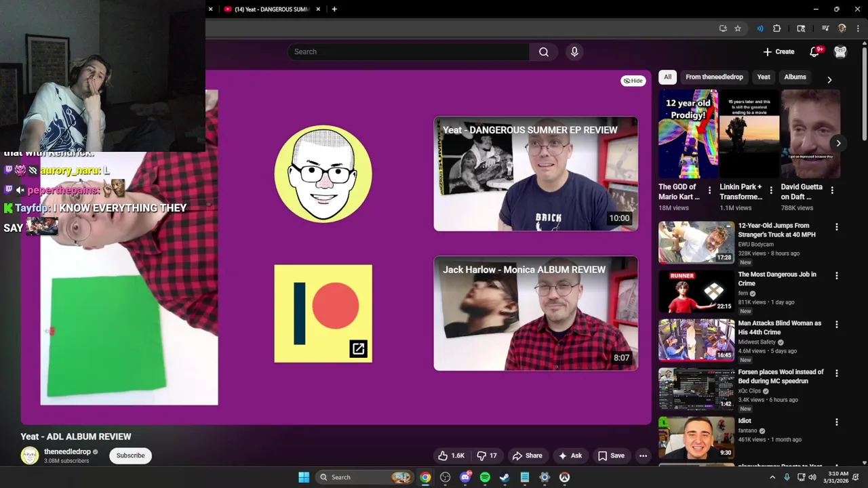Open OBS Studio from taskbar
The image size is (868, 488).
coord(445,477)
